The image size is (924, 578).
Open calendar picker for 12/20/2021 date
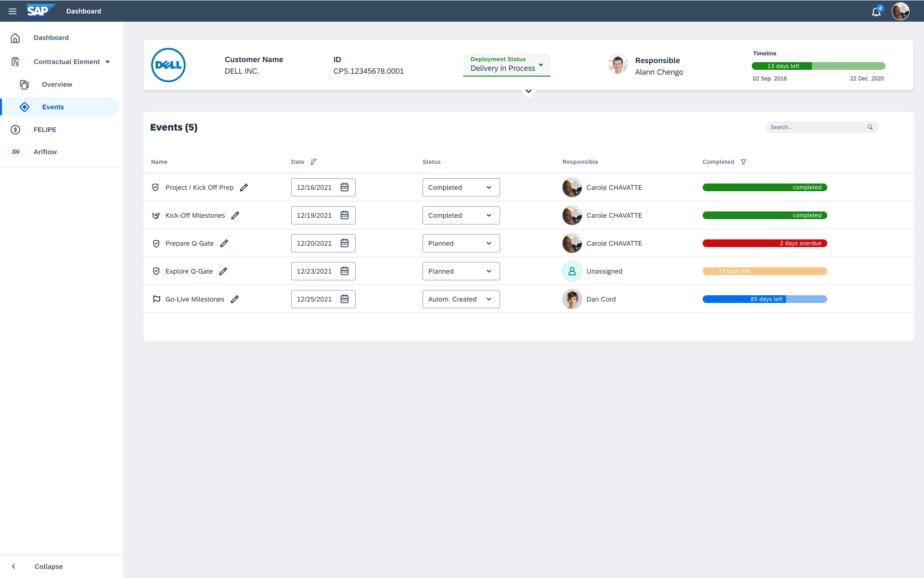(345, 243)
